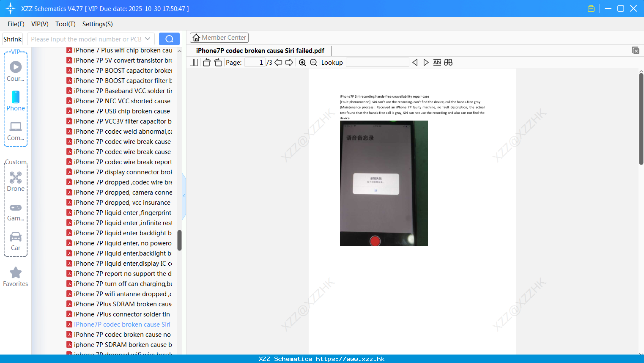Open iPhone 7P BOOST capacitor broken file
The width and height of the screenshot is (644, 363).
click(119, 71)
